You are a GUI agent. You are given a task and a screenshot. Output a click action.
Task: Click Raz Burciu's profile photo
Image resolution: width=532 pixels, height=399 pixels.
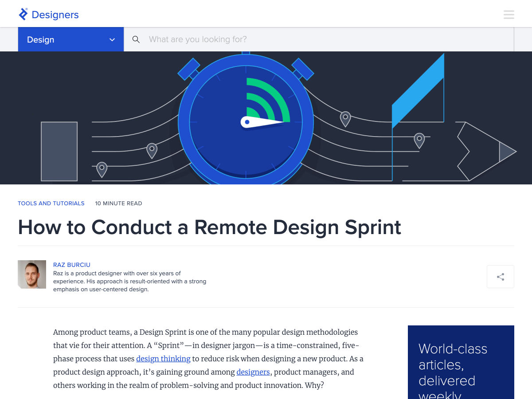click(x=32, y=274)
